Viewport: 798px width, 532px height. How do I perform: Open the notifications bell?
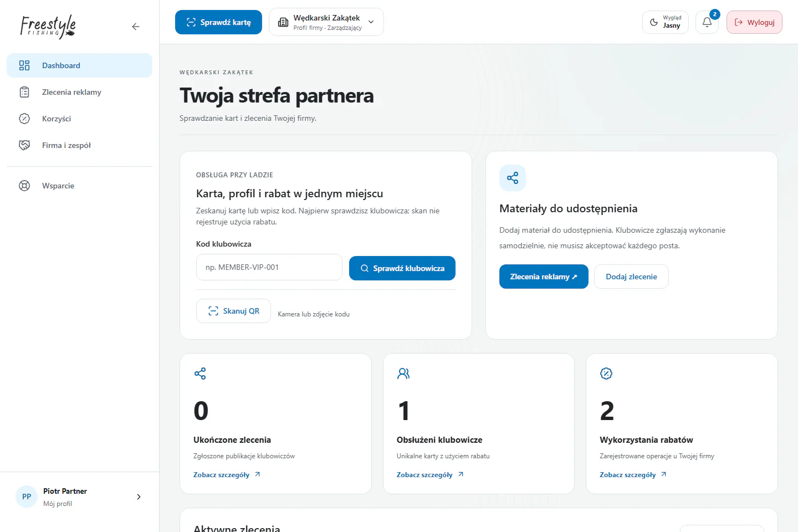click(x=707, y=22)
